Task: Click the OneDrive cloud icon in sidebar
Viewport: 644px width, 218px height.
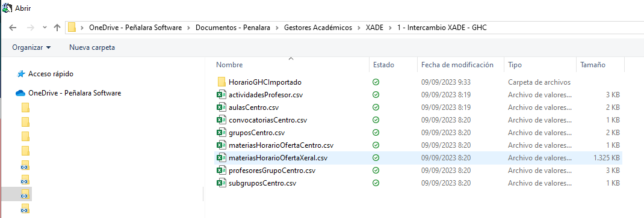Action: coord(20,93)
